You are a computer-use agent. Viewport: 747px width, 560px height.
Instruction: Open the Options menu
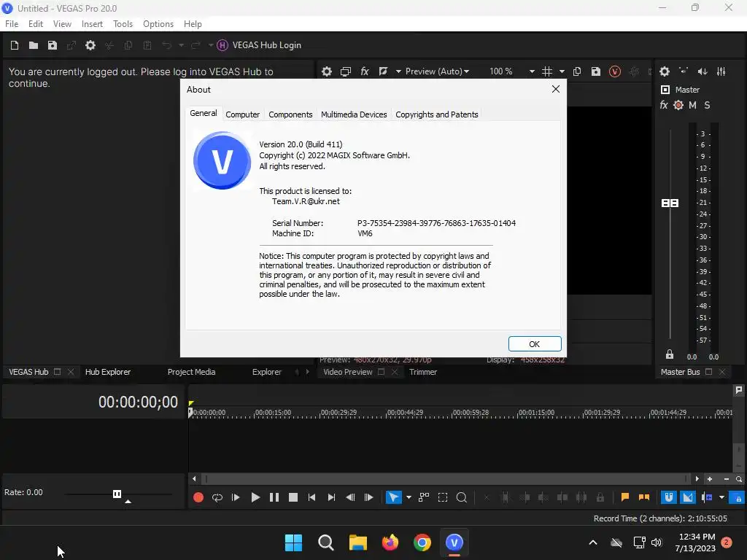[x=158, y=24]
